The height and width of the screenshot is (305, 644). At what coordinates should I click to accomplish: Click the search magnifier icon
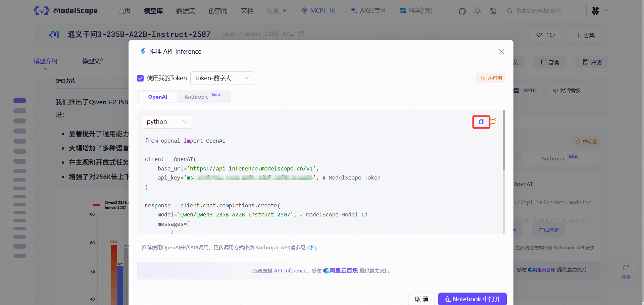click(x=510, y=11)
